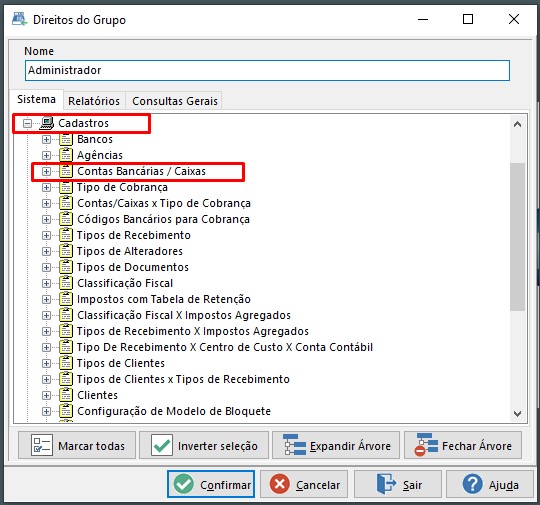Select the Tipos de Documentos row
Image resolution: width=540 pixels, height=505 pixels.
click(x=133, y=267)
